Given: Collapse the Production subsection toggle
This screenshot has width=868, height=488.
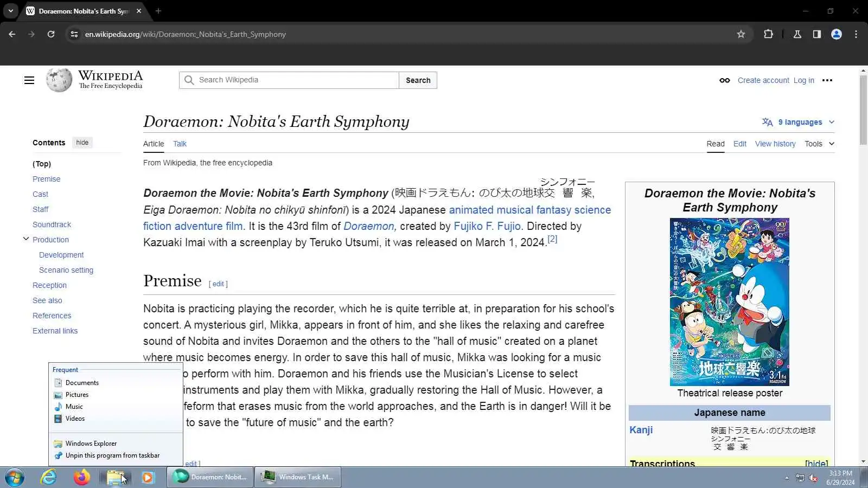Looking at the screenshot, I should coord(25,239).
